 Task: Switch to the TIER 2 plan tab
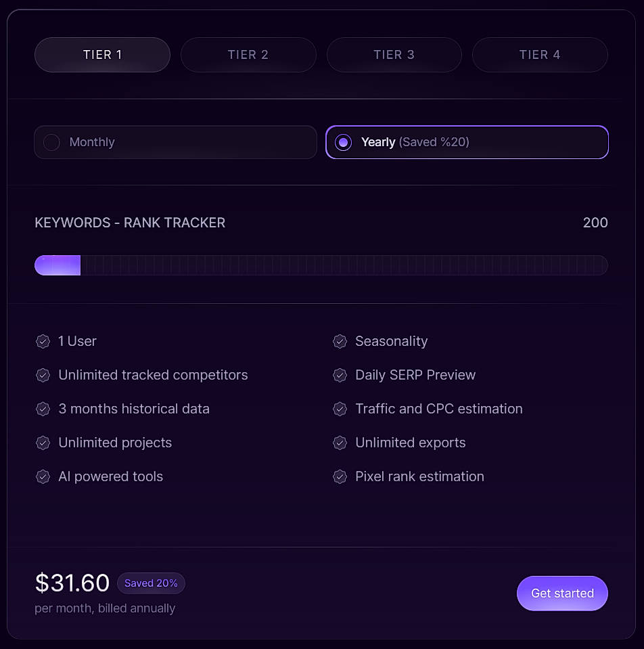tap(248, 55)
